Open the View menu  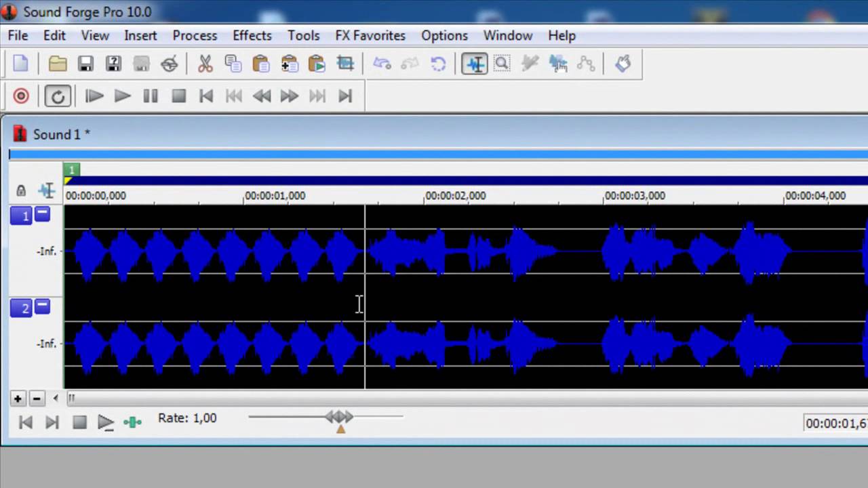(x=95, y=35)
